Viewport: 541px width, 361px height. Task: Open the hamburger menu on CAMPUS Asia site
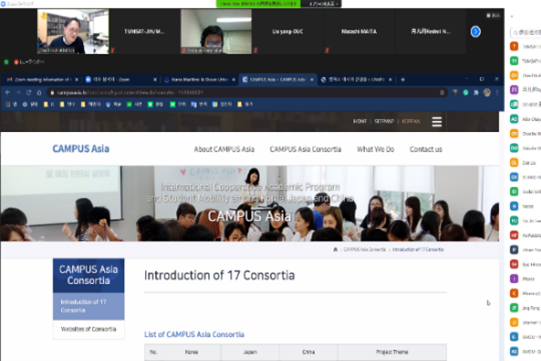(x=437, y=121)
